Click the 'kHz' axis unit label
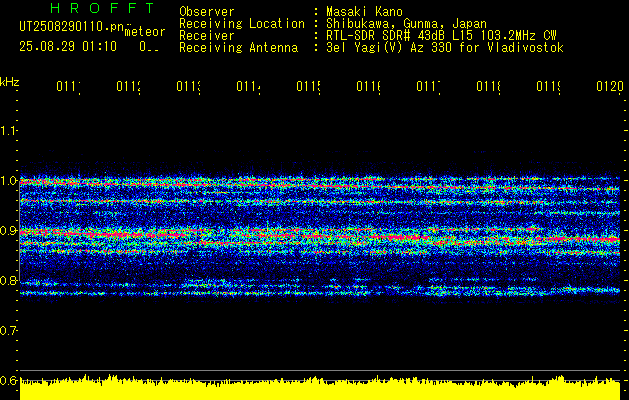 9,82
